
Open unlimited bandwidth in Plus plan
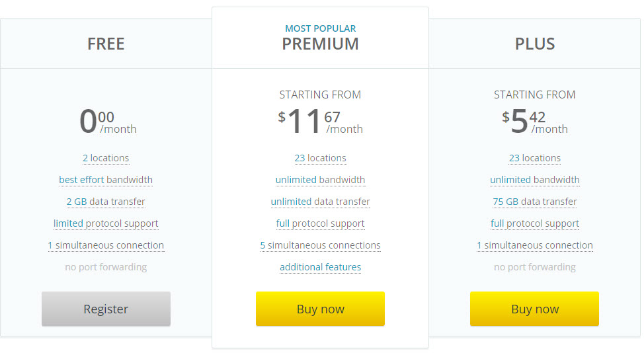point(535,180)
